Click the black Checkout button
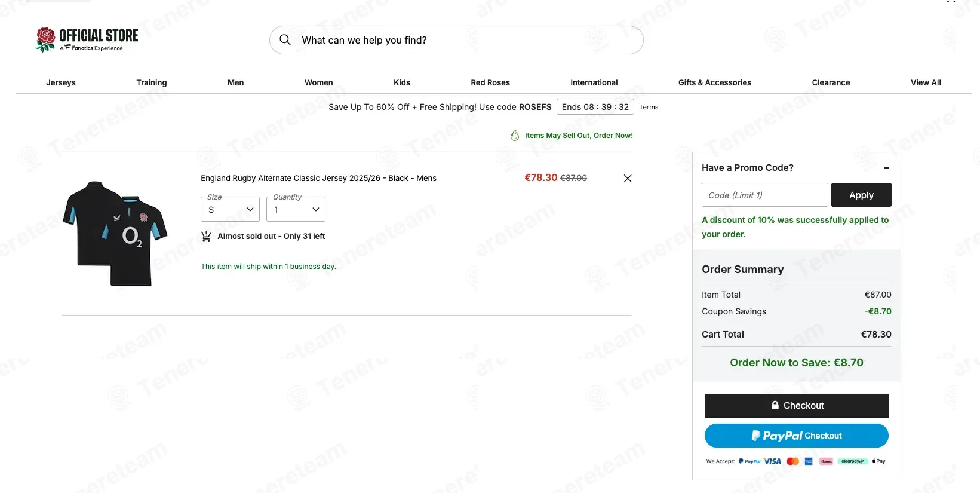 797,406
